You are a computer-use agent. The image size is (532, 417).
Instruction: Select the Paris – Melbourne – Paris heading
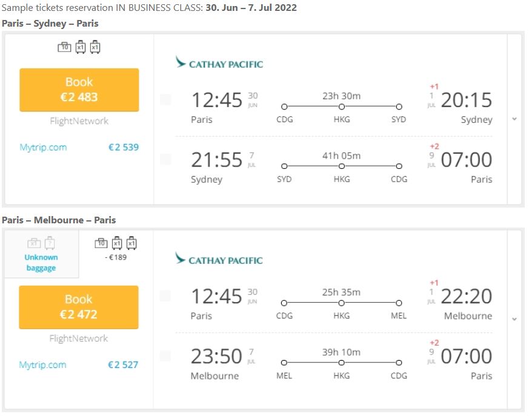coord(58,220)
